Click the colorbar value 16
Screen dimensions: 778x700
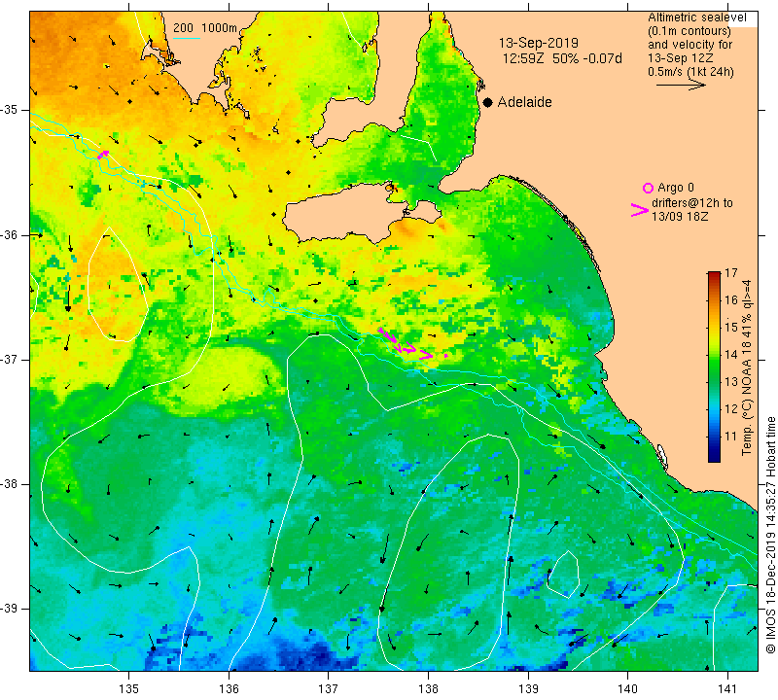[731, 299]
